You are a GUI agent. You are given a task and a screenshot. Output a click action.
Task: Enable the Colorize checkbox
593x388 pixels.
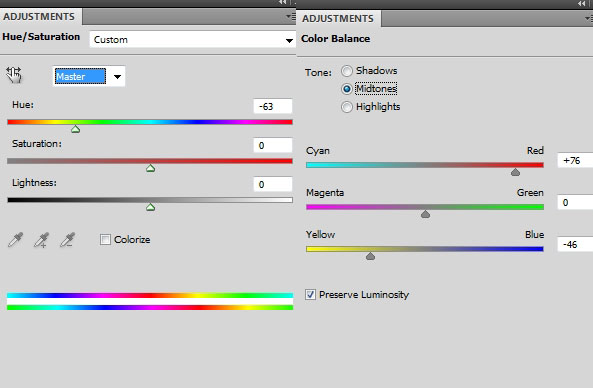pyautogui.click(x=105, y=239)
